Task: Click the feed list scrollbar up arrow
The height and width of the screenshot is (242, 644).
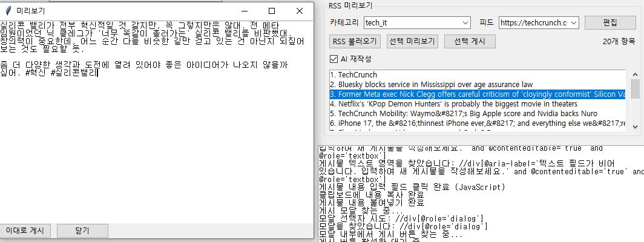Action: click(635, 75)
